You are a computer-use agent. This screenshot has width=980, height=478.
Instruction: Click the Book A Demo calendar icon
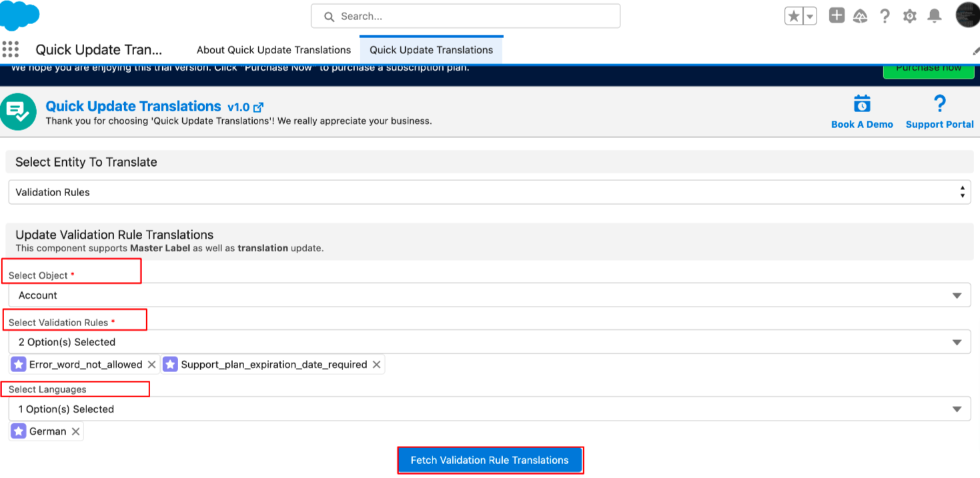(x=862, y=104)
